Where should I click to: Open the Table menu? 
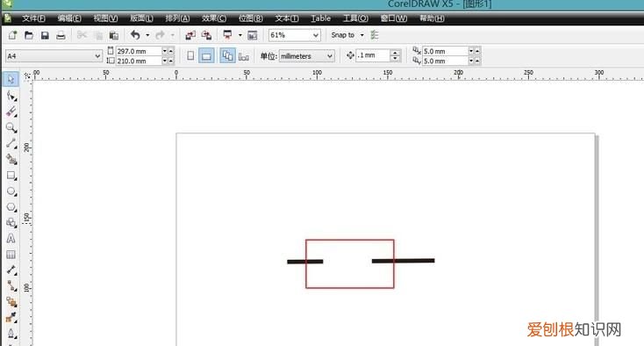click(321, 18)
